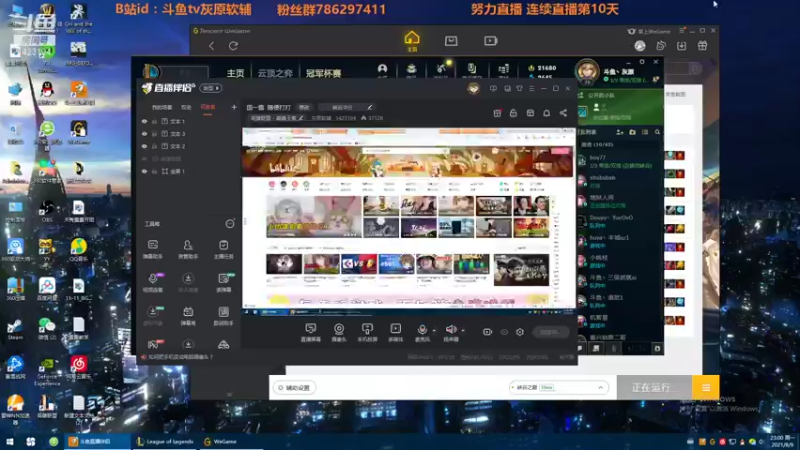This screenshot has width=800, height=450.
Task: Click the share icon in the stream header
Action: click(x=563, y=113)
